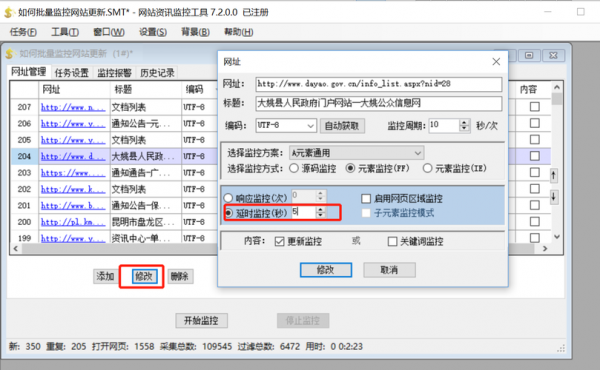Click the 网址 URL input field
This screenshot has width=600, height=370.
point(378,84)
